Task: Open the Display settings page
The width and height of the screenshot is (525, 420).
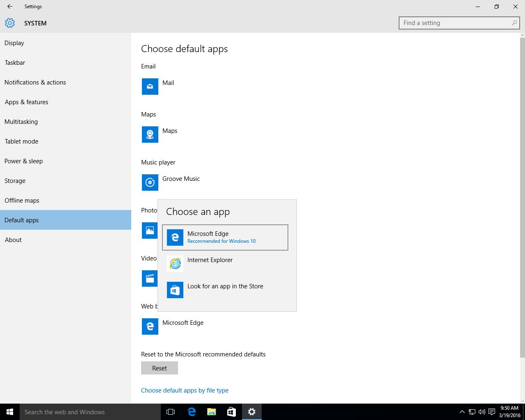Action: pyautogui.click(x=66, y=43)
